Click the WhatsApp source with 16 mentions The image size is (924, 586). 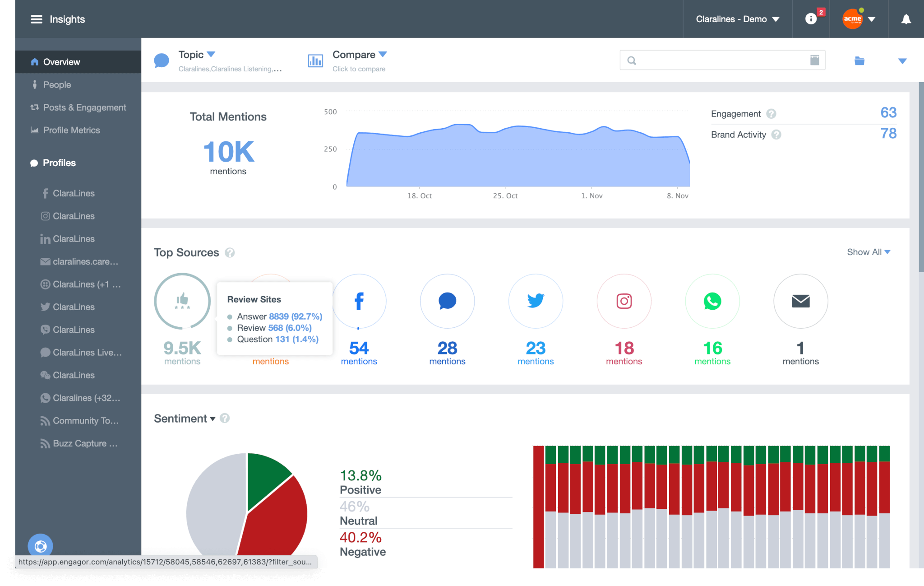[x=712, y=301]
